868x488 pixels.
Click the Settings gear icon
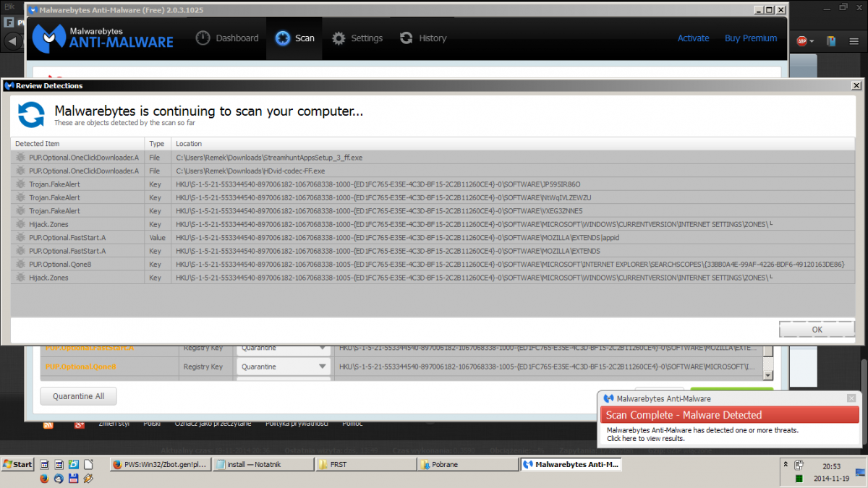coord(339,38)
